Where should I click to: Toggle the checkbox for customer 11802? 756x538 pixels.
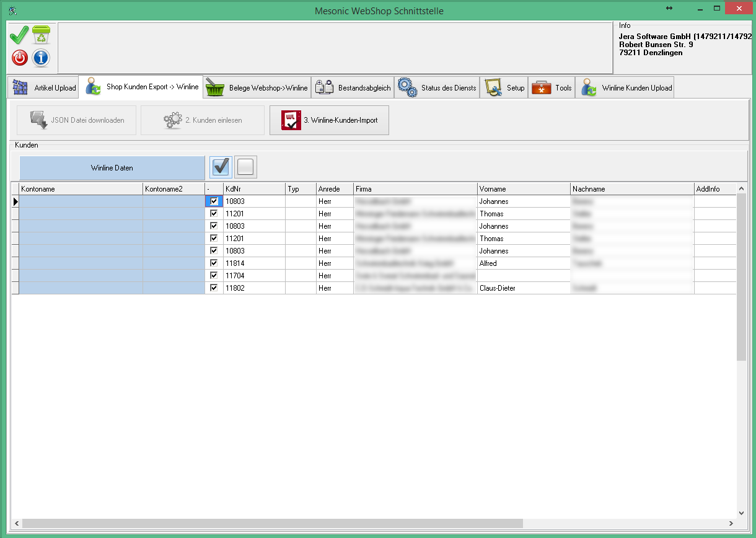(x=214, y=288)
